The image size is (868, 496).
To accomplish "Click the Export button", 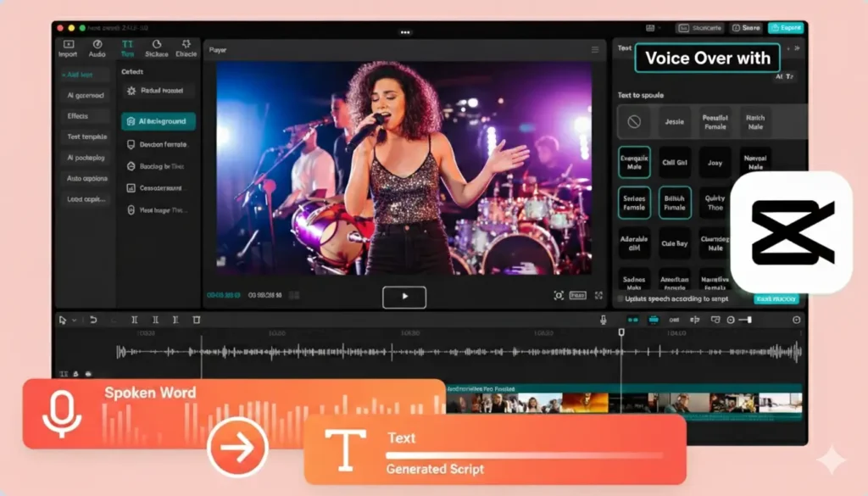I will (x=786, y=28).
